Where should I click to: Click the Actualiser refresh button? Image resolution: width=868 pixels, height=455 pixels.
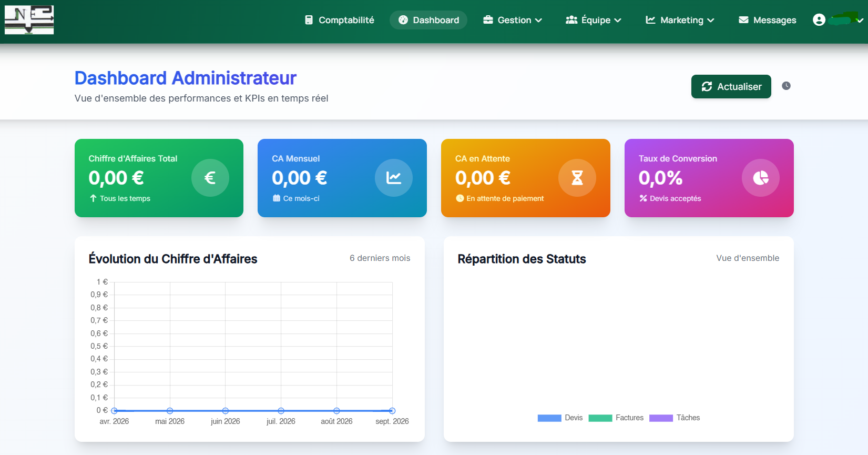point(731,86)
